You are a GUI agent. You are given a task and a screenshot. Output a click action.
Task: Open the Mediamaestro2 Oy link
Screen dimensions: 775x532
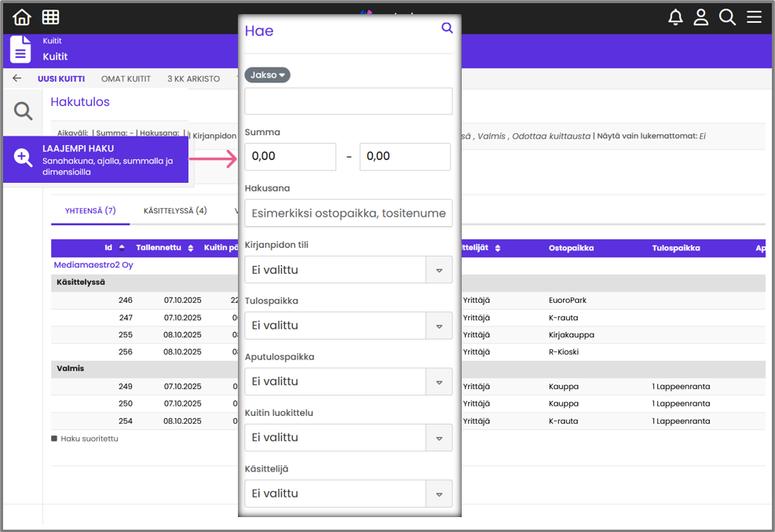[93, 265]
